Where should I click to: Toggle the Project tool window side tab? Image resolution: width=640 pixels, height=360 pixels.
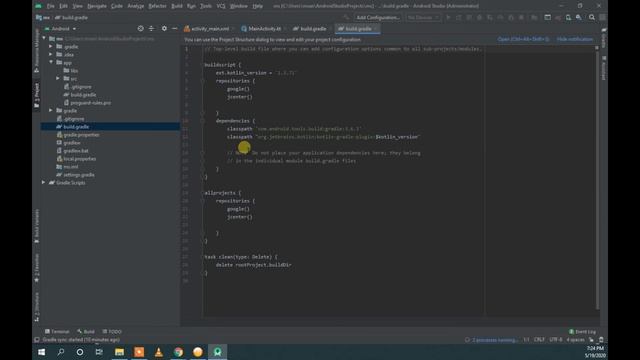click(37, 95)
